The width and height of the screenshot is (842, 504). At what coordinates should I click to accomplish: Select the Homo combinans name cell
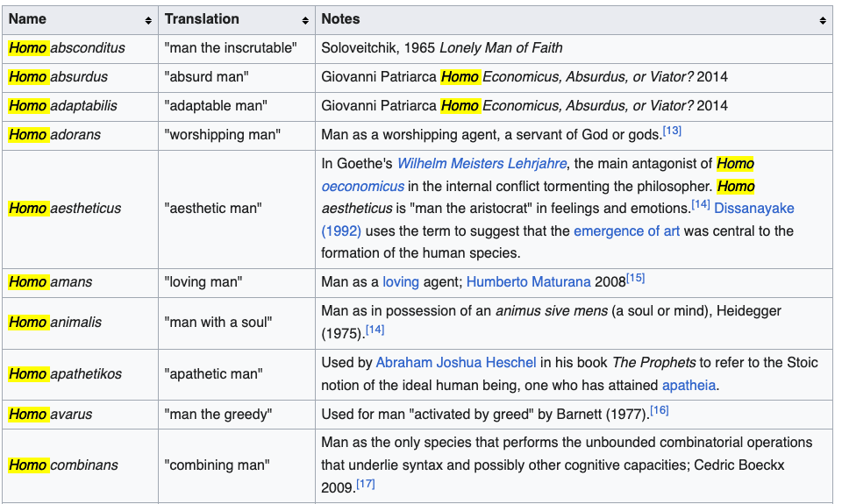[80, 465]
